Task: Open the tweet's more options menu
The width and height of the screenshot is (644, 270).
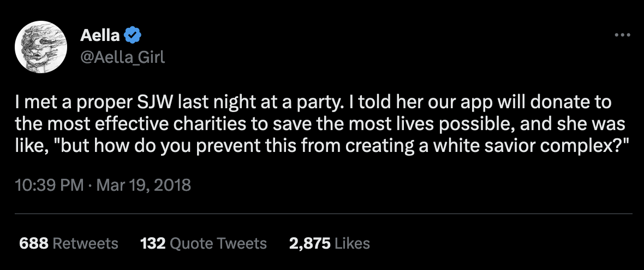Action: click(622, 36)
